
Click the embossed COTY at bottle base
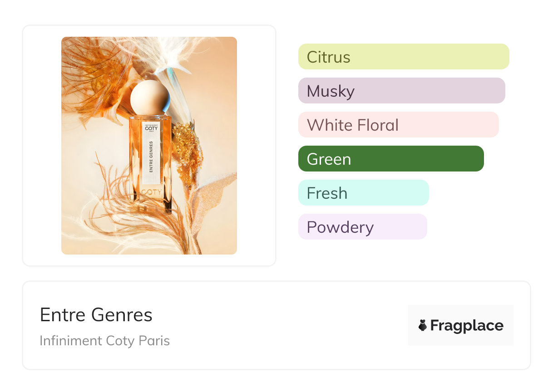click(151, 192)
